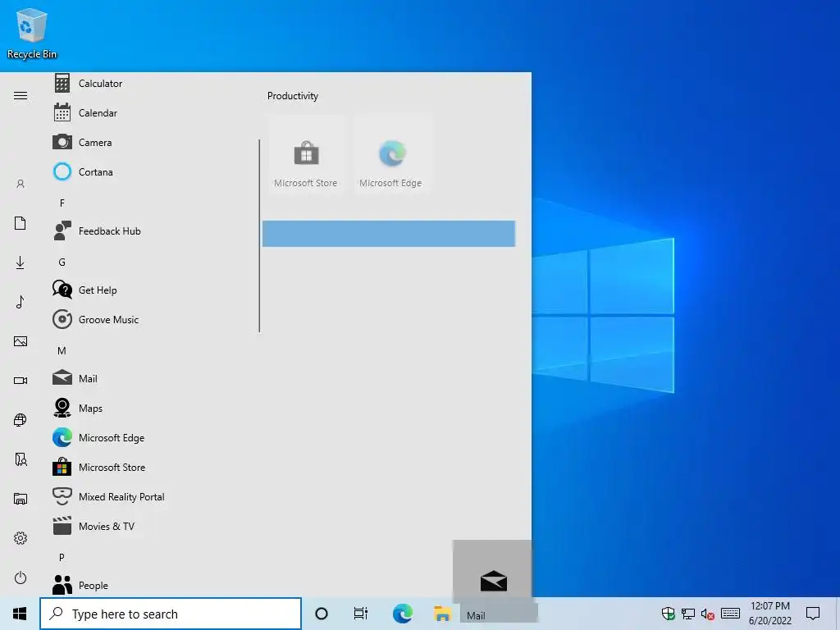Image resolution: width=840 pixels, height=630 pixels.
Task: Open Pictures from the Start sidebar
Action: coord(21,341)
